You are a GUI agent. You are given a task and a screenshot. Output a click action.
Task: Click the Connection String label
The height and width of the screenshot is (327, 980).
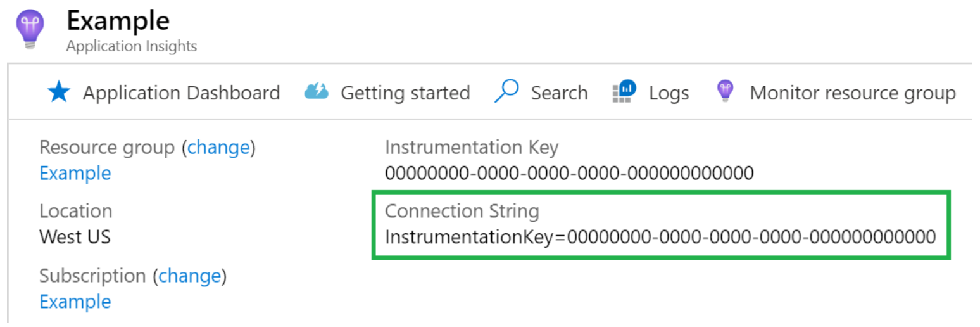[462, 211]
